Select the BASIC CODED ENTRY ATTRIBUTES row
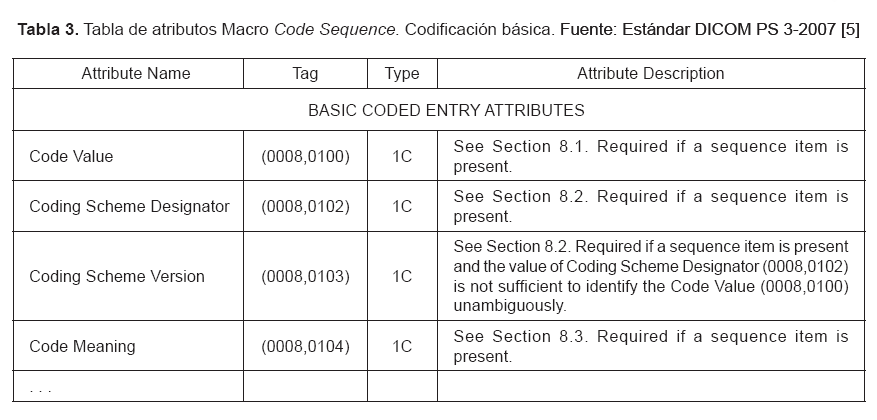The height and width of the screenshot is (420, 877). (x=446, y=110)
